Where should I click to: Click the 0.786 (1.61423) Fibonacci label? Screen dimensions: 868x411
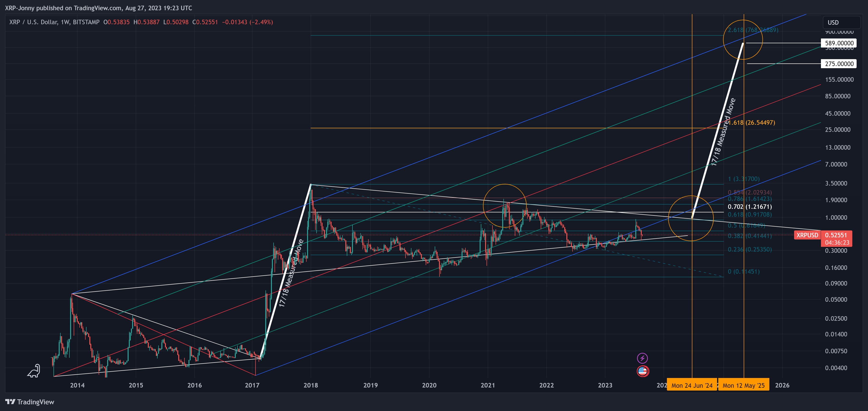tap(750, 199)
